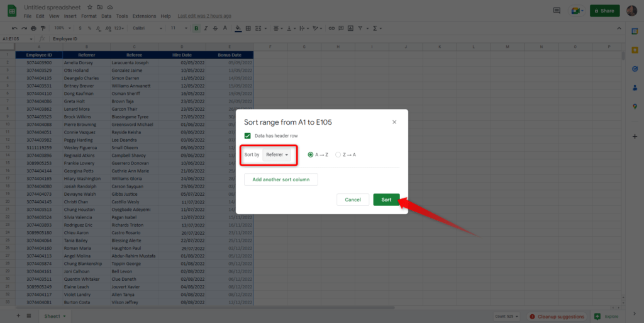The width and height of the screenshot is (644, 323).
Task: Click the Move to folder icon
Action: (x=100, y=8)
